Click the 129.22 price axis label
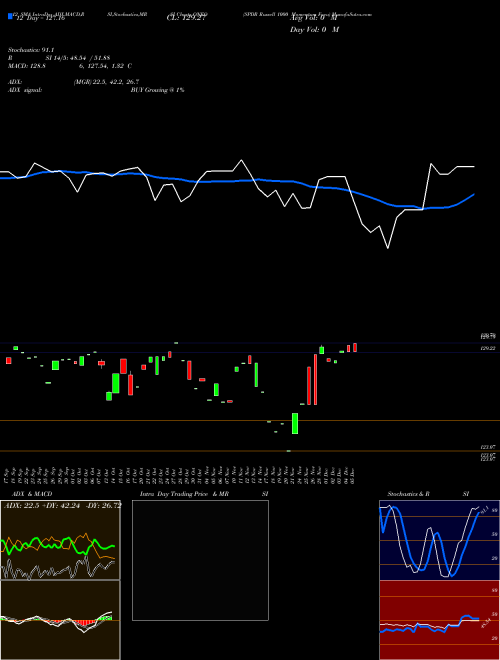Image resolution: width=500 pixels, height=660 pixels. pos(488,349)
